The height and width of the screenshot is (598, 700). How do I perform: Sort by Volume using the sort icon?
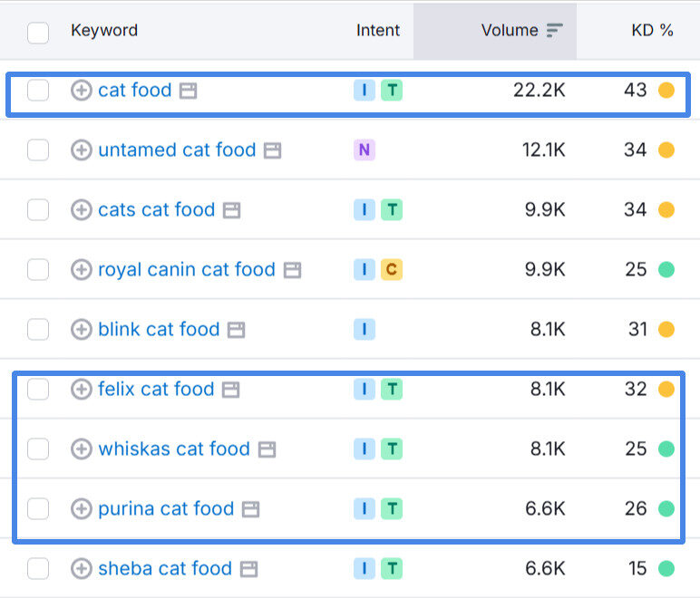point(555,31)
